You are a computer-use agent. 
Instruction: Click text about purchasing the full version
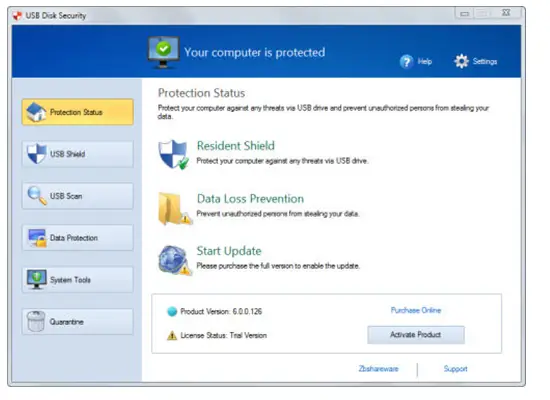pyautogui.click(x=278, y=266)
